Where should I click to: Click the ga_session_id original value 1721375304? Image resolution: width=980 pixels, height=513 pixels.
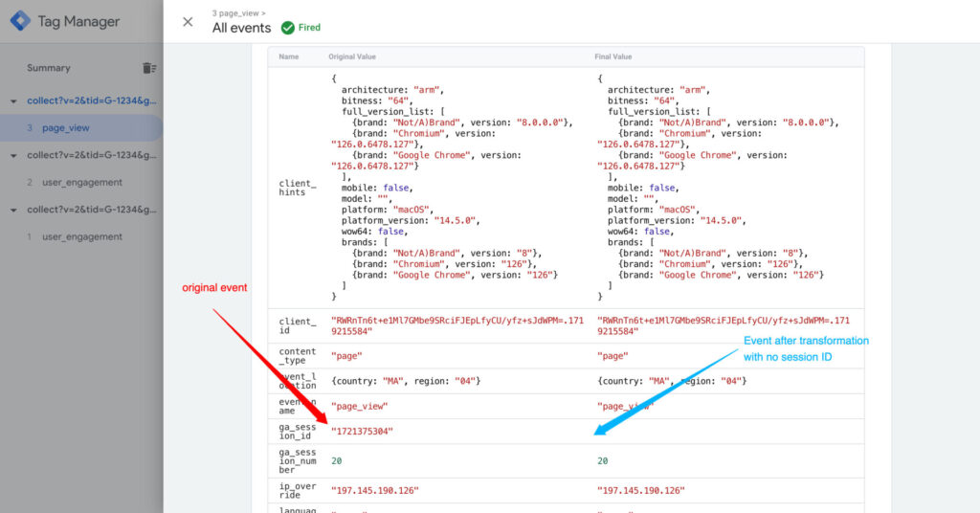363,431
